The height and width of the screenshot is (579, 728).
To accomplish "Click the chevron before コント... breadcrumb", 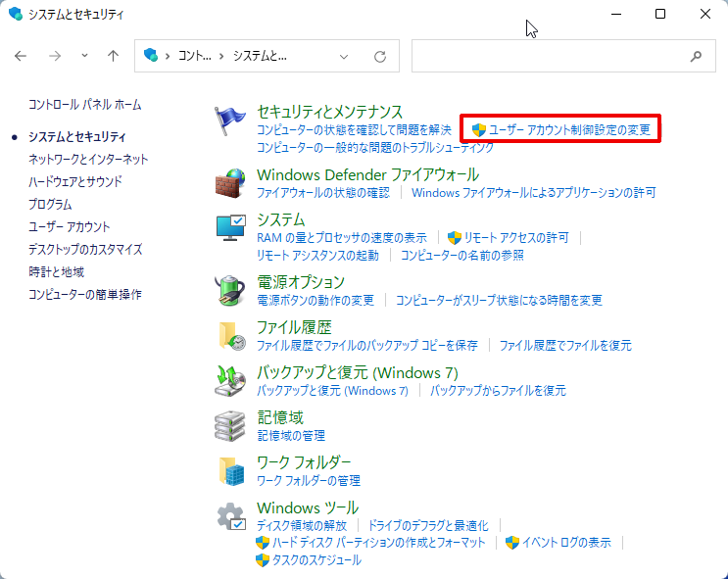I will pyautogui.click(x=168, y=56).
